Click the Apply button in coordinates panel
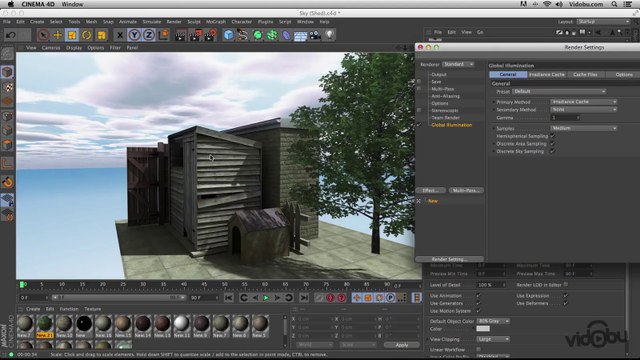640x360 pixels. (402, 345)
